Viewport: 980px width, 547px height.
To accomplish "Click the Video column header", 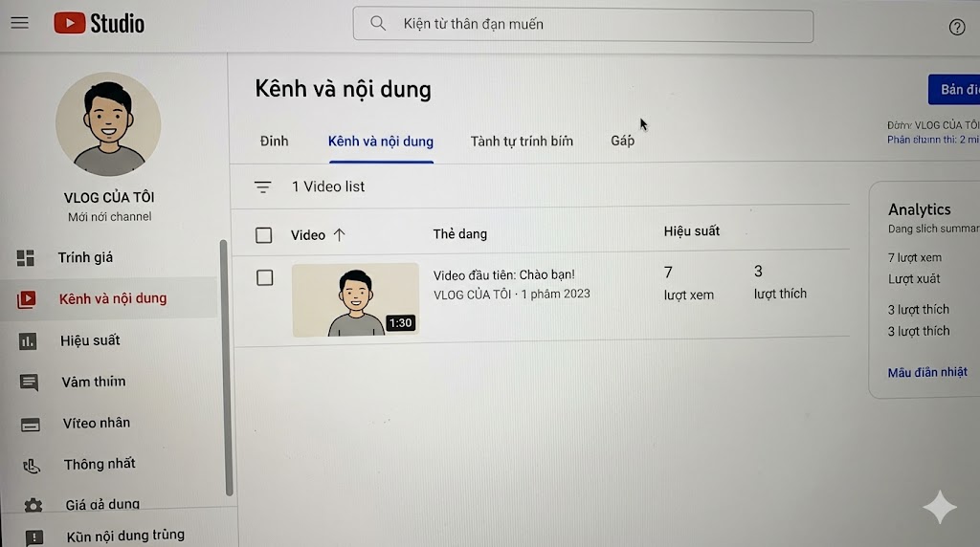I will pyautogui.click(x=308, y=235).
